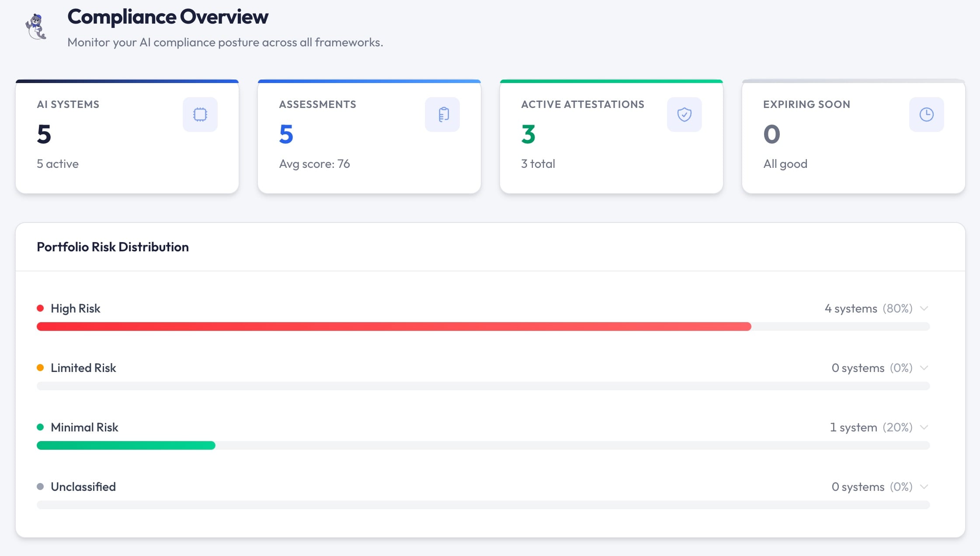This screenshot has width=980, height=556.
Task: Click the green Minimal Risk progress bar
Action: tap(126, 445)
